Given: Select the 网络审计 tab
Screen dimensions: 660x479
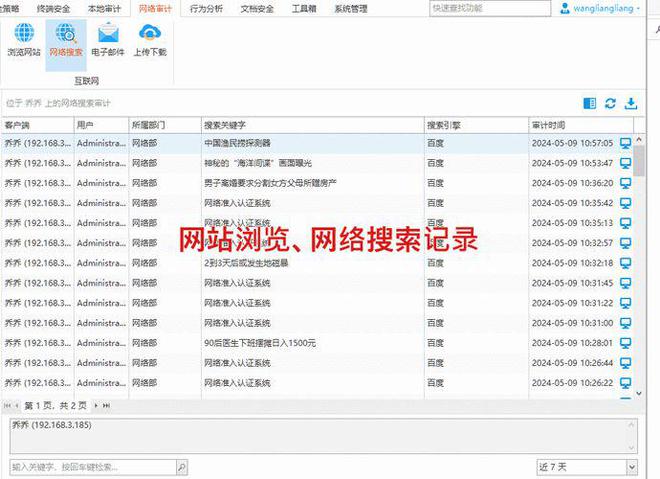Looking at the screenshot, I should coord(155,8).
